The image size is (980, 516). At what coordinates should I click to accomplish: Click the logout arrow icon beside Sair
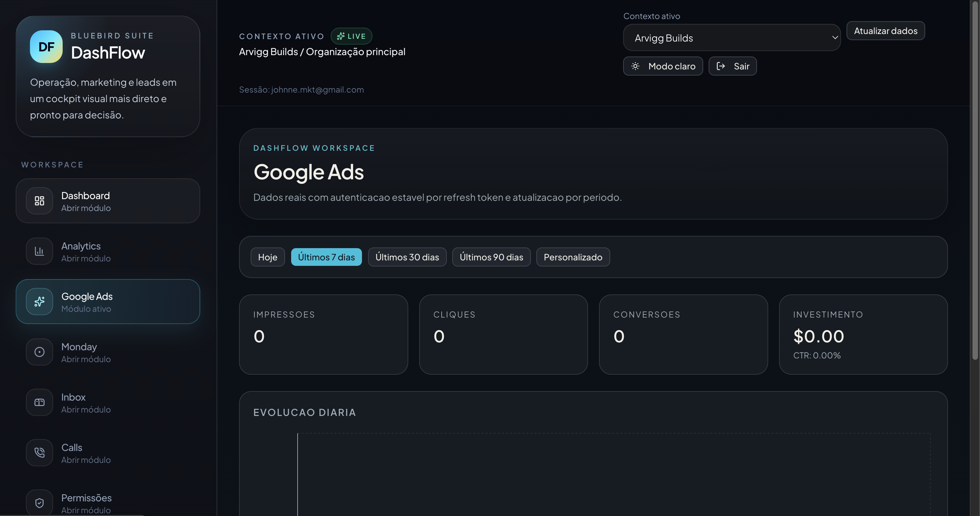pyautogui.click(x=721, y=66)
